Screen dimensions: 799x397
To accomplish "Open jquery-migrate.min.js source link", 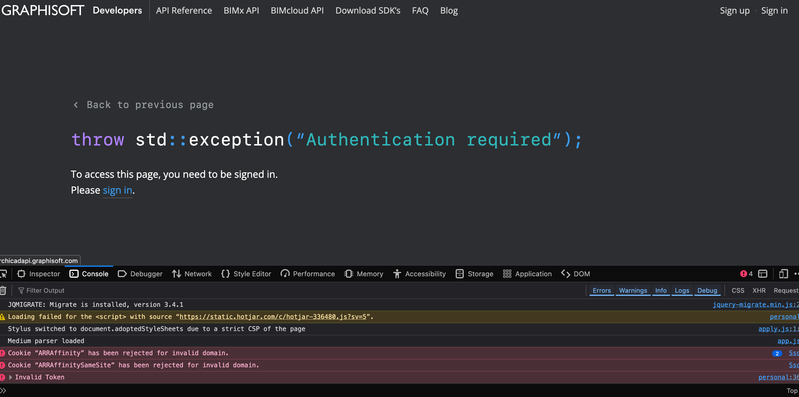I will click(x=756, y=305).
